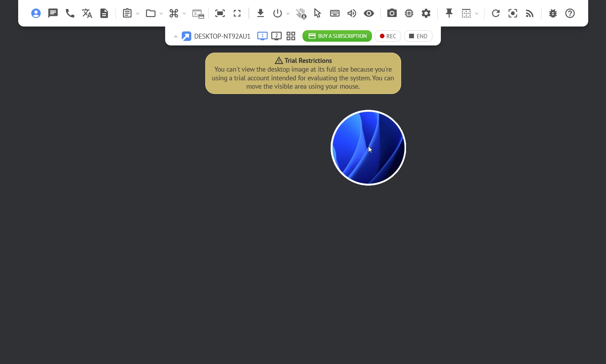The height and width of the screenshot is (364, 606).
Task: Click the download icon in toolbar
Action: point(261,14)
